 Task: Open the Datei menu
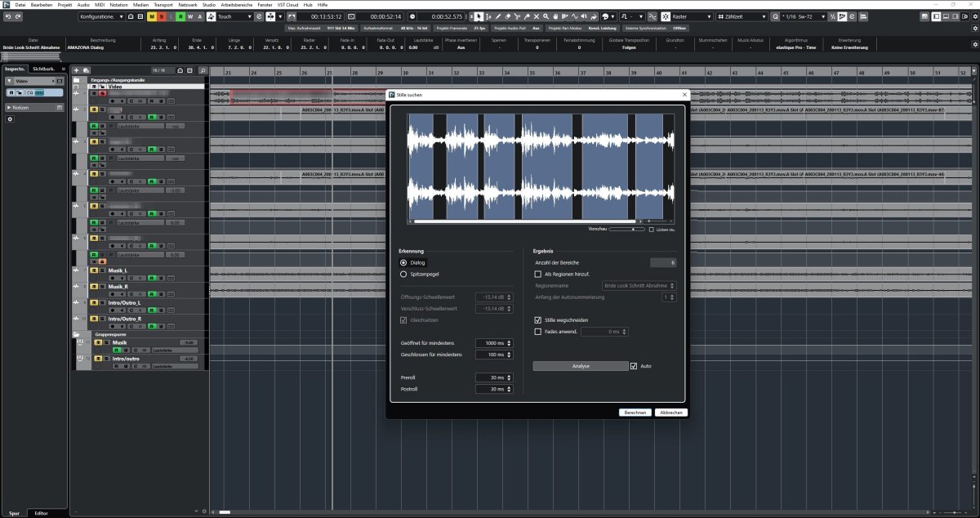[20, 4]
